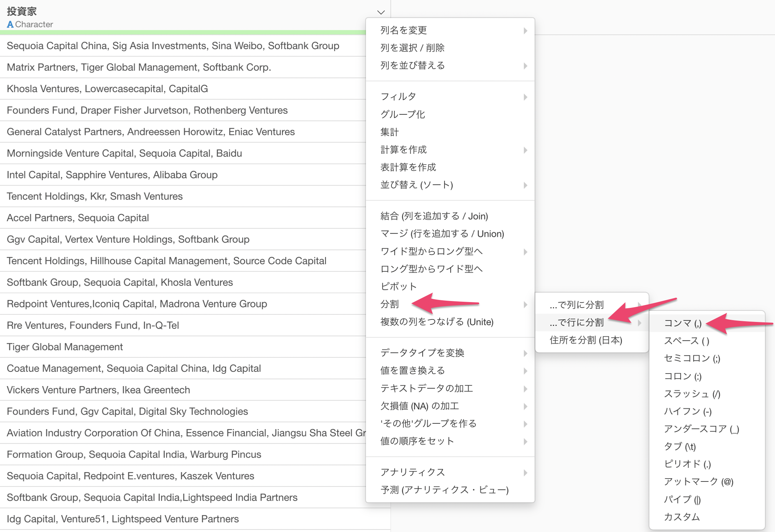Expand データタイプを変換 submenu
775x532 pixels.
(x=450, y=353)
